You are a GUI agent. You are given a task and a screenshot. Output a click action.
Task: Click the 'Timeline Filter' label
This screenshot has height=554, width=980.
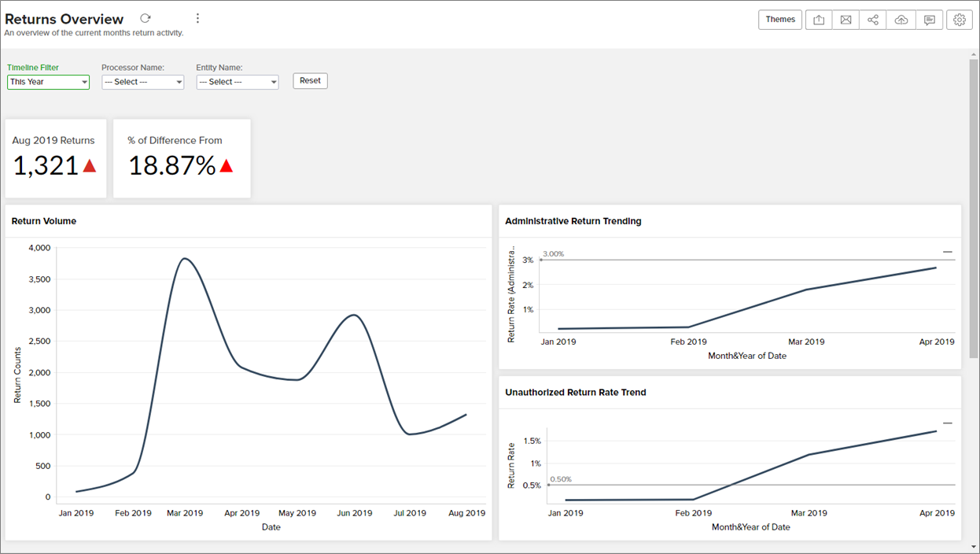click(x=33, y=68)
